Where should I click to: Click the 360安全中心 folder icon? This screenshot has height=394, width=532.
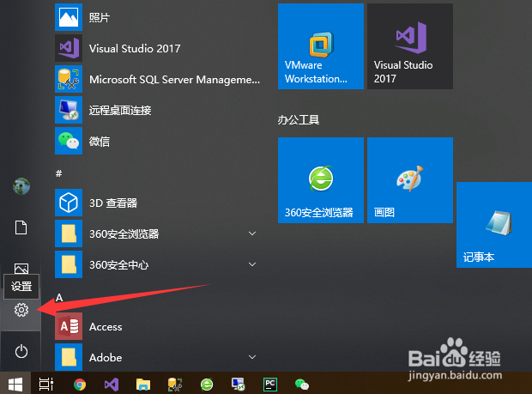(x=69, y=264)
